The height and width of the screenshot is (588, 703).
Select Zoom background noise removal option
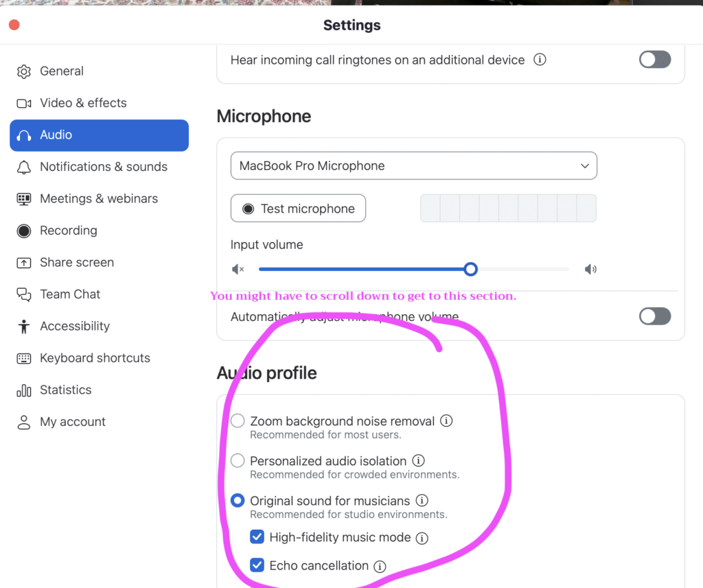click(238, 421)
